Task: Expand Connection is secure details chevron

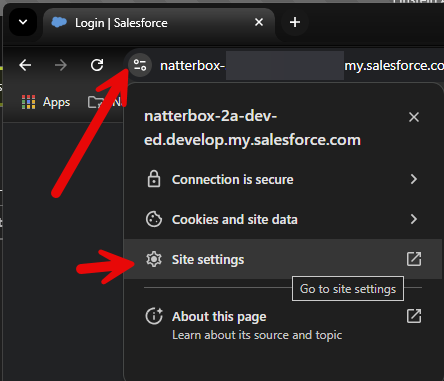Action: point(414,179)
